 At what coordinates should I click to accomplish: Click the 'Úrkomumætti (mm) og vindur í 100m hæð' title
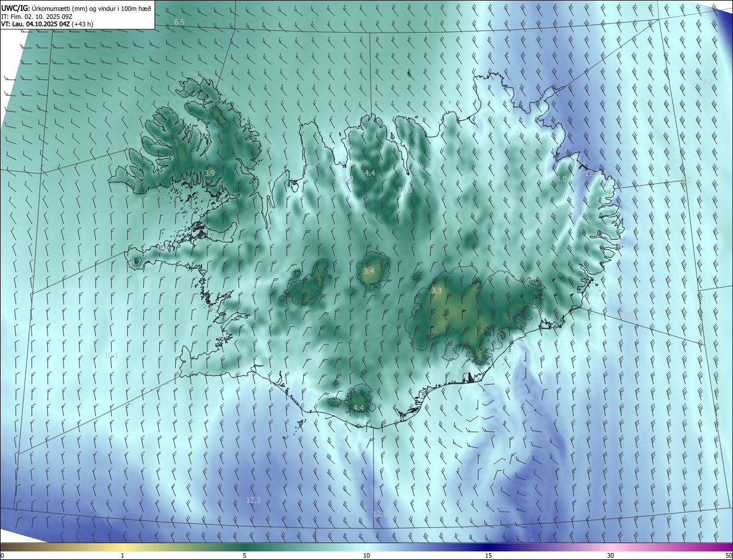(x=91, y=7)
